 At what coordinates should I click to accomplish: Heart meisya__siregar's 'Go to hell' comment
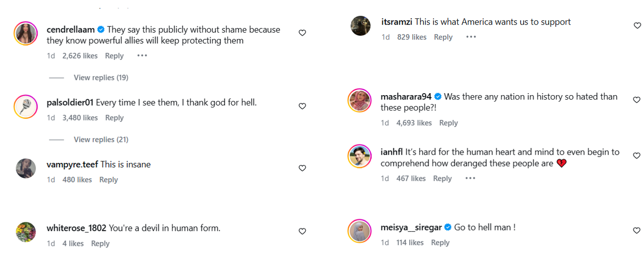point(637,230)
